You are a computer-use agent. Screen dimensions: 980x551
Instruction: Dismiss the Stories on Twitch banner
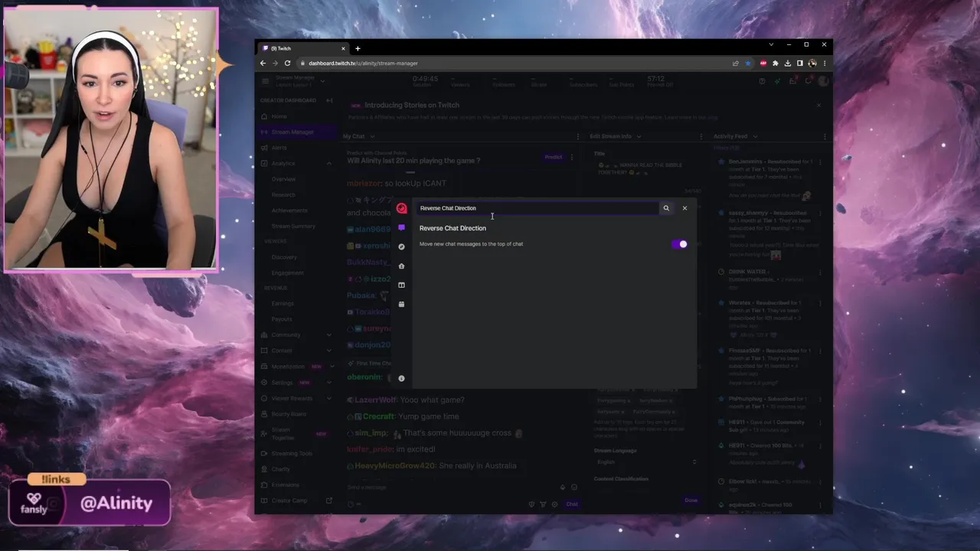point(818,105)
